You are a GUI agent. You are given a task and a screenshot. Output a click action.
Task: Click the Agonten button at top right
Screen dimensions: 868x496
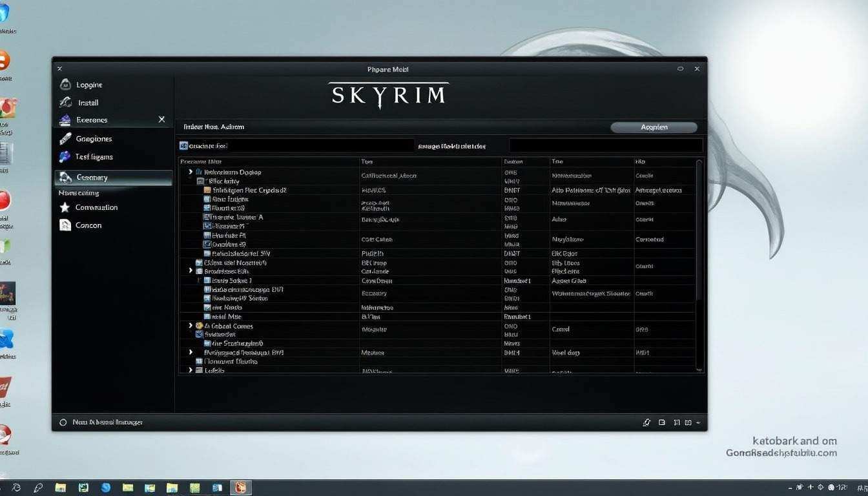point(654,127)
